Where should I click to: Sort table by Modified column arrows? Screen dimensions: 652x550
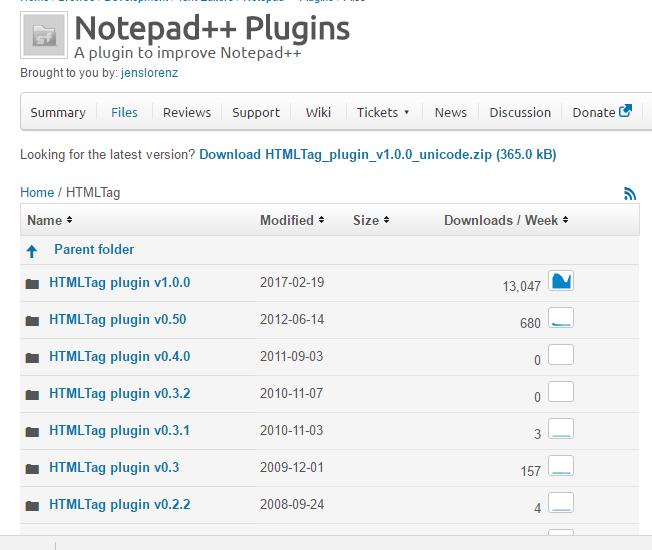321,220
